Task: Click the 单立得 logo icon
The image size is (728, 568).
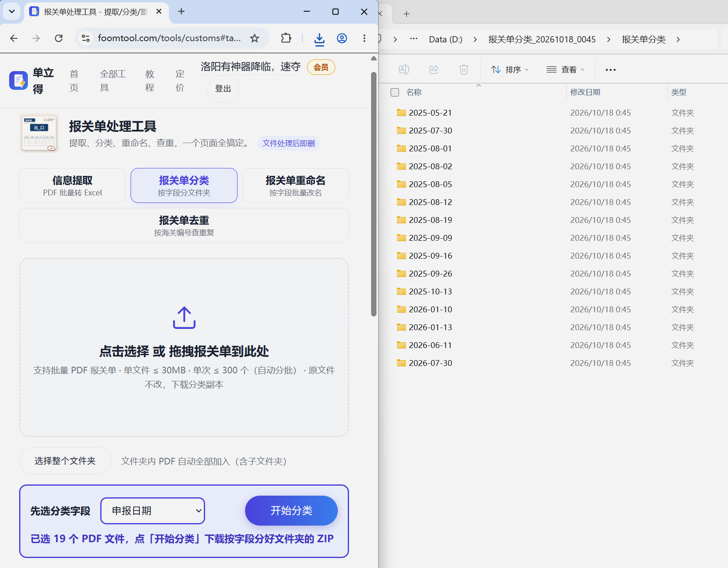Action: (18, 80)
